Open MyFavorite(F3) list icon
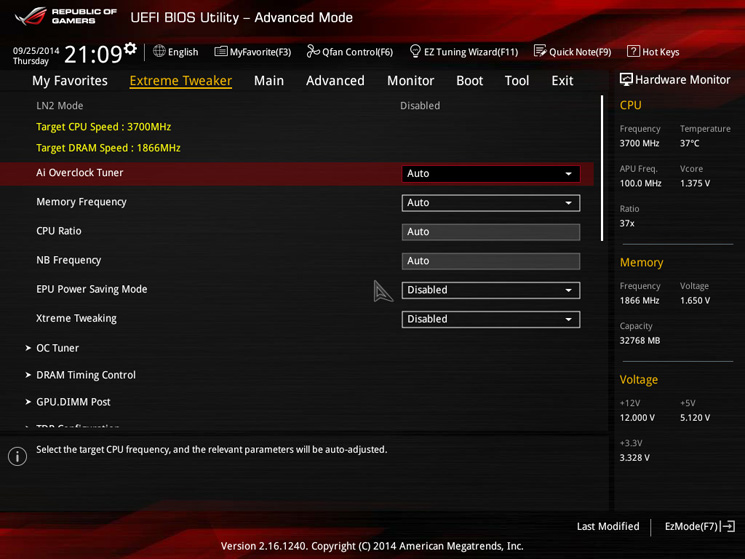The image size is (745, 559). tap(220, 51)
